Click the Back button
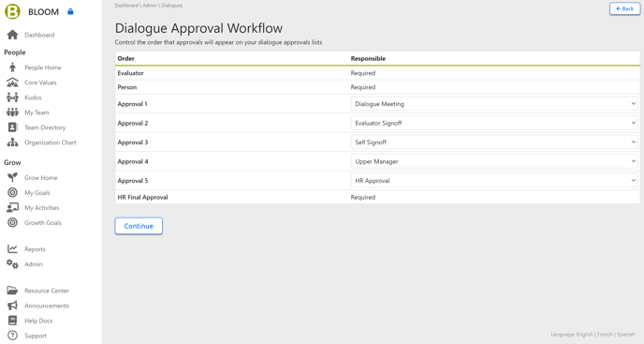 [624, 8]
